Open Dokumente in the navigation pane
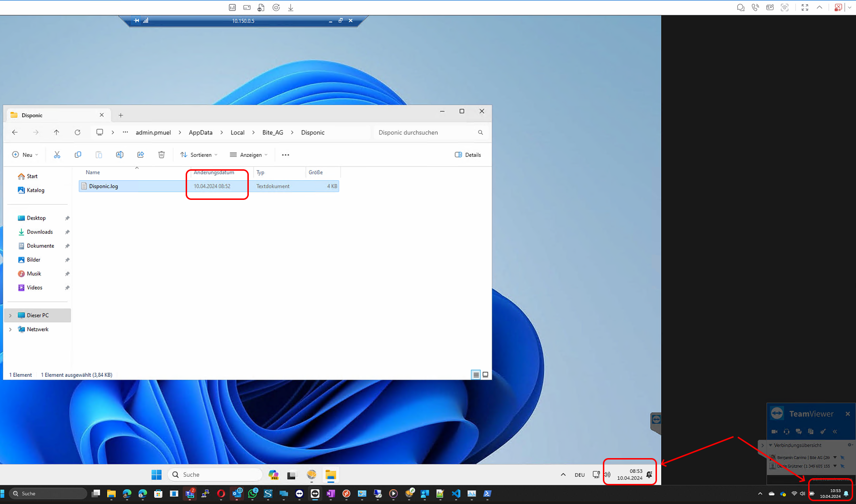 coord(40,246)
